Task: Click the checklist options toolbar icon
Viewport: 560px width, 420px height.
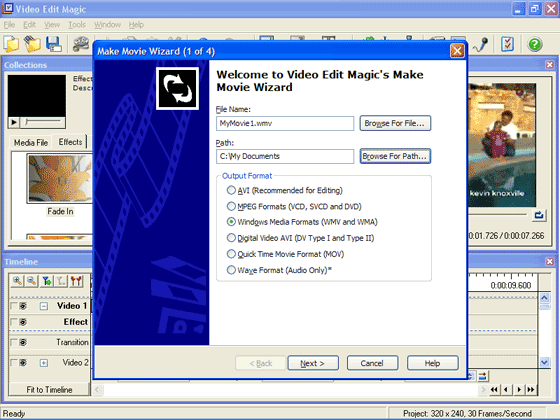Action: [507, 44]
